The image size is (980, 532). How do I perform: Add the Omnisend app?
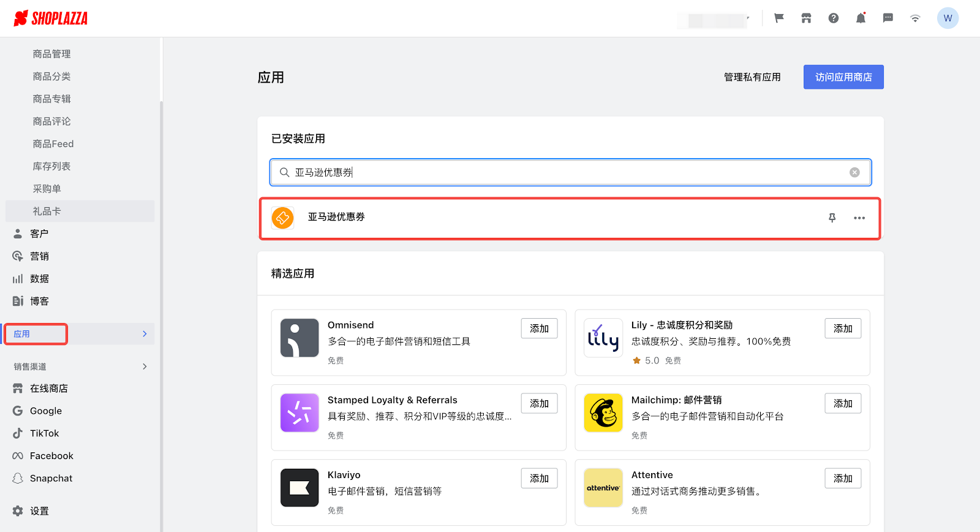[x=539, y=329]
